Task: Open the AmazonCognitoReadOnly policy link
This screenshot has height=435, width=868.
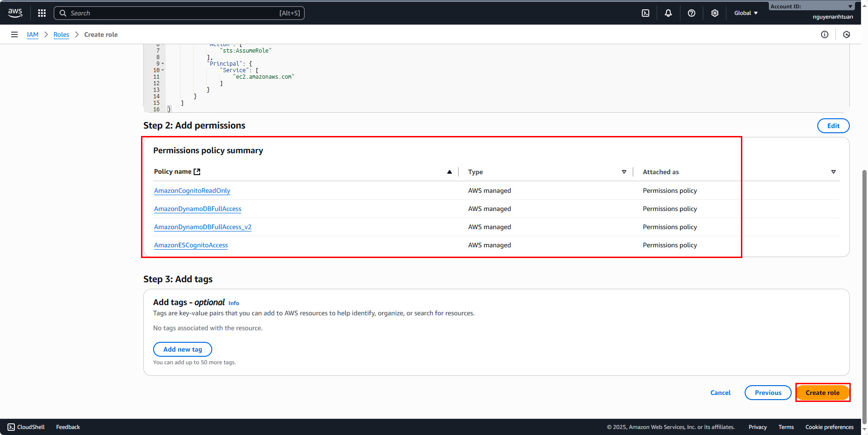Action: pos(192,190)
